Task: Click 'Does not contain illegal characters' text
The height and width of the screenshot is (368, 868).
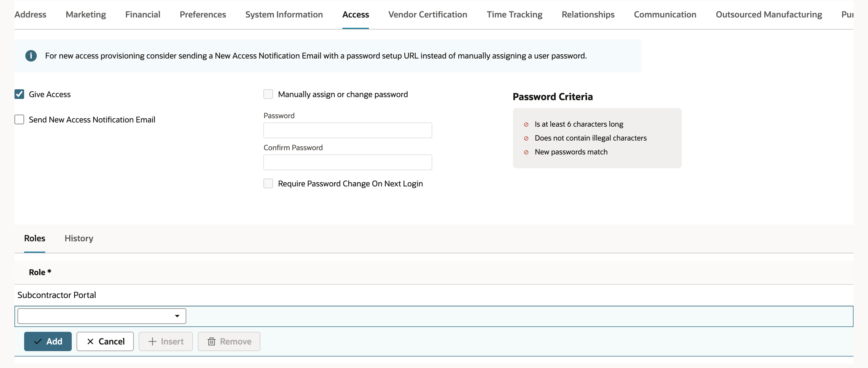Action: 591,138
